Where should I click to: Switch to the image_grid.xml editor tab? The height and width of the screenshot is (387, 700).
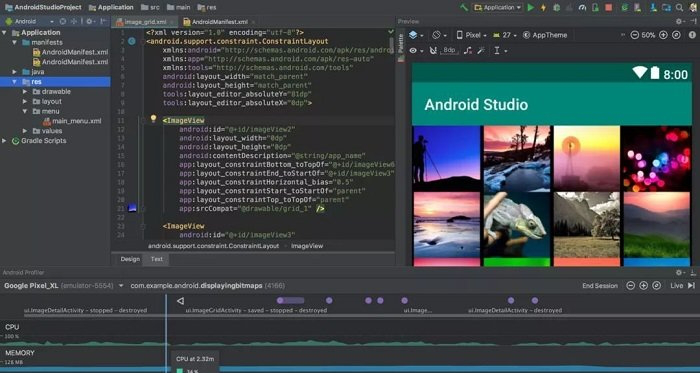(144, 21)
